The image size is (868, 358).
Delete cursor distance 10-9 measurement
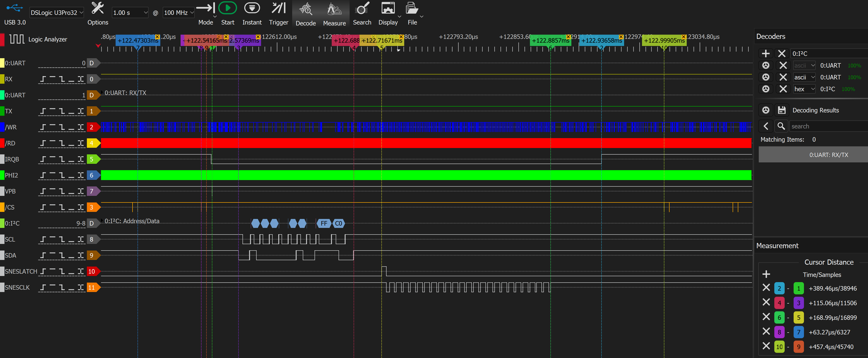point(766,346)
